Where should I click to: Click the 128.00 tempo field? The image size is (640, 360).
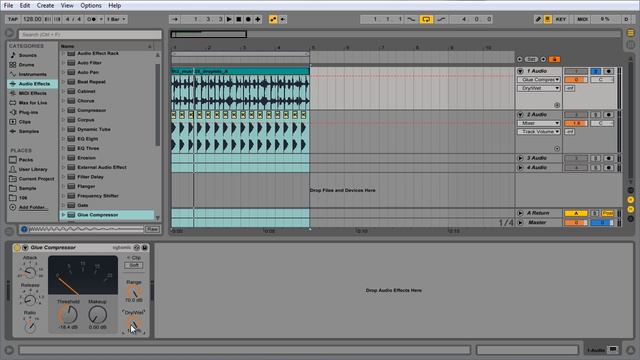pyautogui.click(x=32, y=19)
